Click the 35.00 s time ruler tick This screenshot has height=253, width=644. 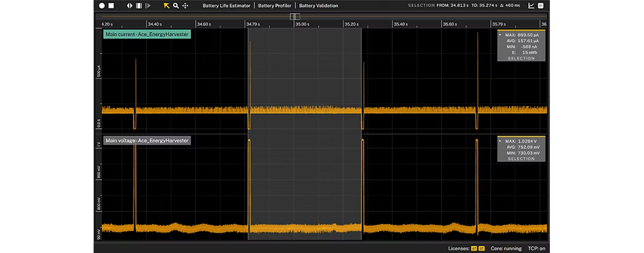pyautogui.click(x=303, y=24)
